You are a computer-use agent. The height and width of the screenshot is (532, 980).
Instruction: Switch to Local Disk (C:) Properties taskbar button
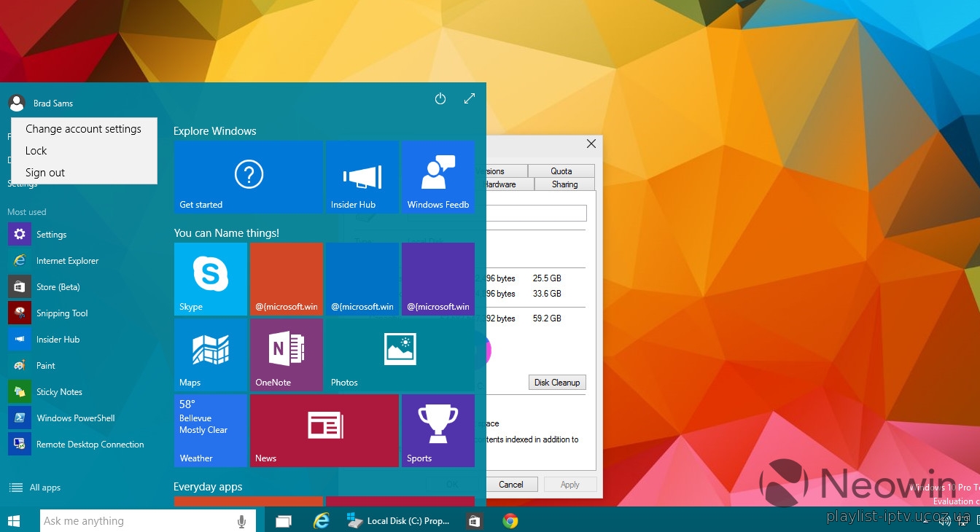(x=399, y=521)
